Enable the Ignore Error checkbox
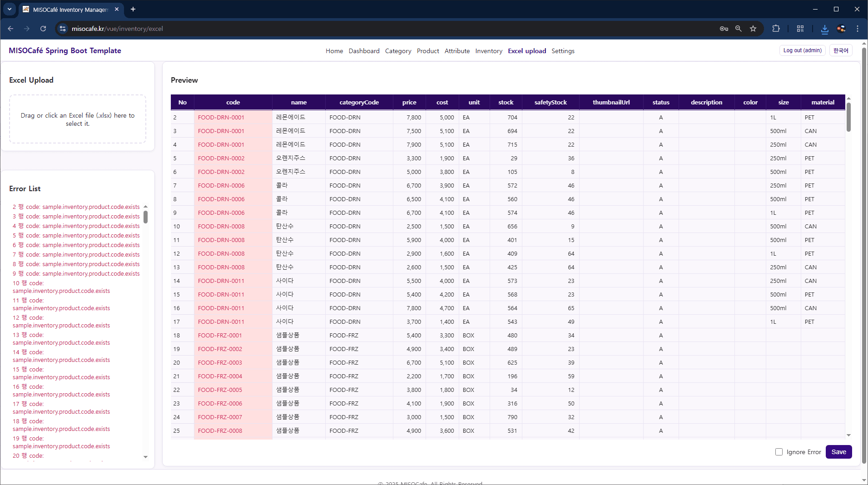The height and width of the screenshot is (485, 868). coord(779,452)
